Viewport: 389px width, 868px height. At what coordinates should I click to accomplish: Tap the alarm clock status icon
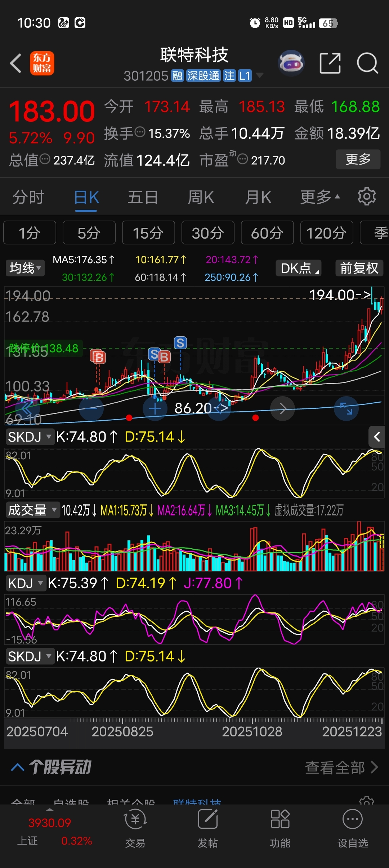(x=255, y=23)
